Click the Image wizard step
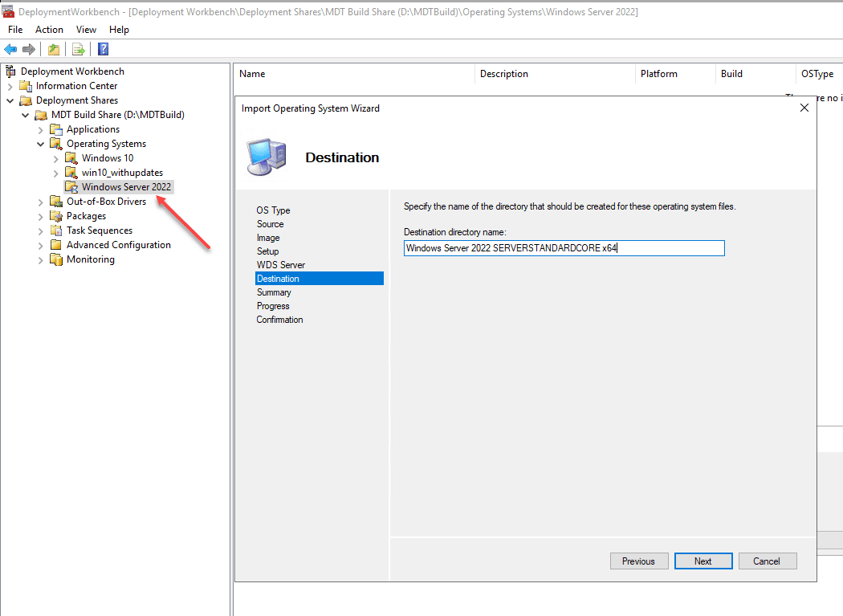The height and width of the screenshot is (616, 843). 268,238
